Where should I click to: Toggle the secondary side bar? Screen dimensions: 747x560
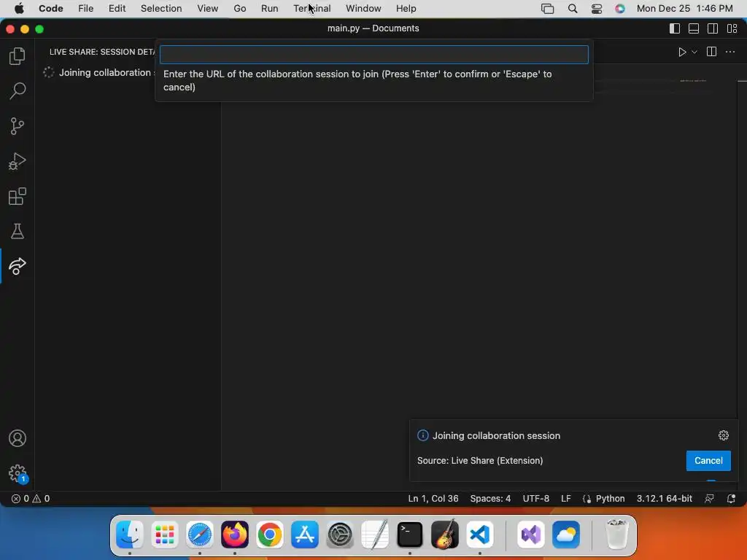pyautogui.click(x=713, y=28)
